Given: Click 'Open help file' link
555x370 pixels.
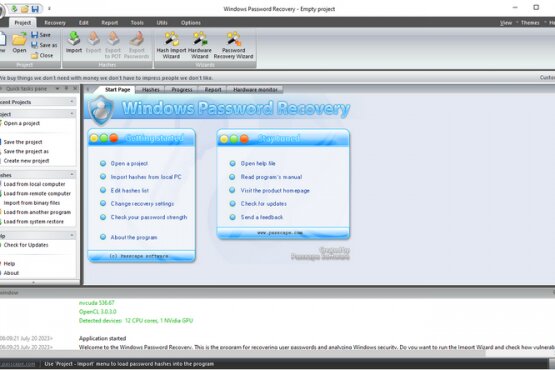Looking at the screenshot, I should point(258,164).
